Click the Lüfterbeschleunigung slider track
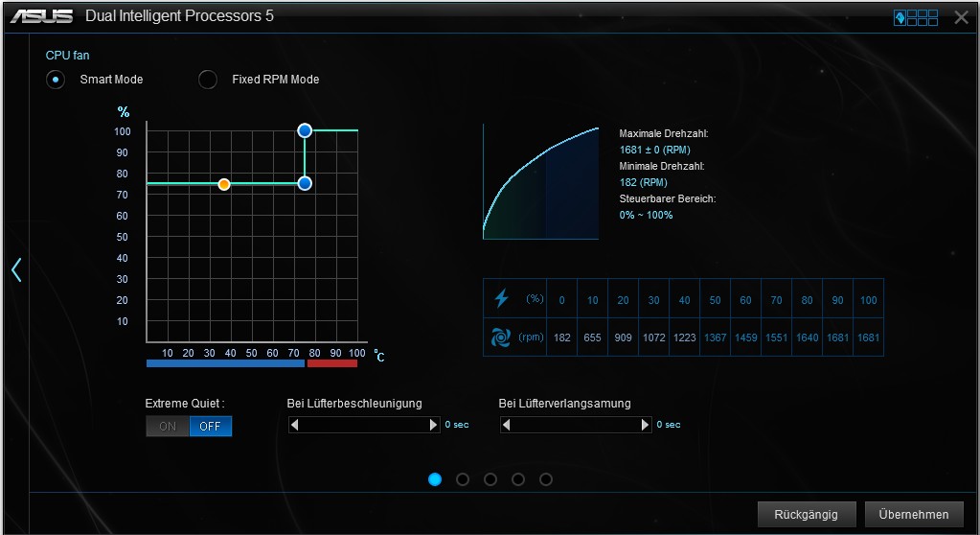The image size is (980, 535). click(364, 425)
